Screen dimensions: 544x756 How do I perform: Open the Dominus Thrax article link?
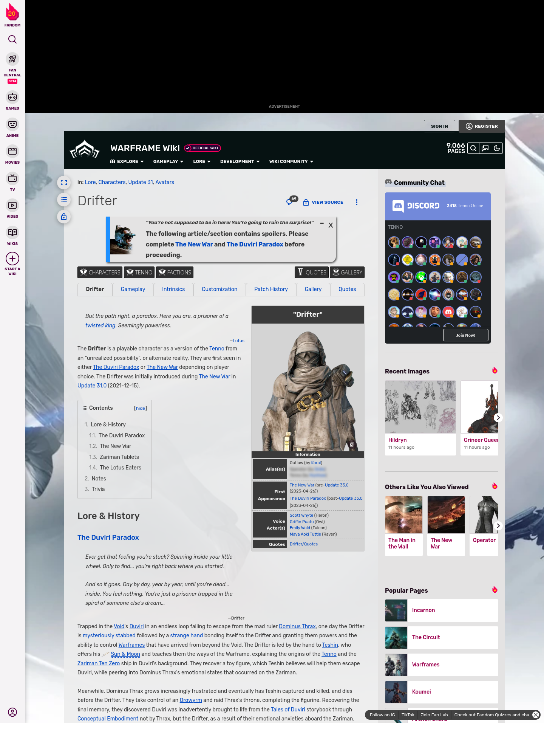click(297, 626)
